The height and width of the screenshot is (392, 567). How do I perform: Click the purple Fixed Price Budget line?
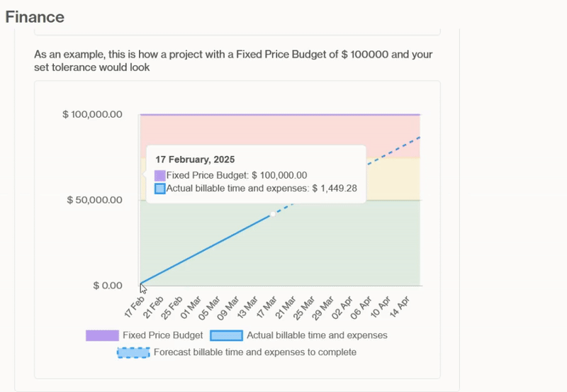point(283,114)
